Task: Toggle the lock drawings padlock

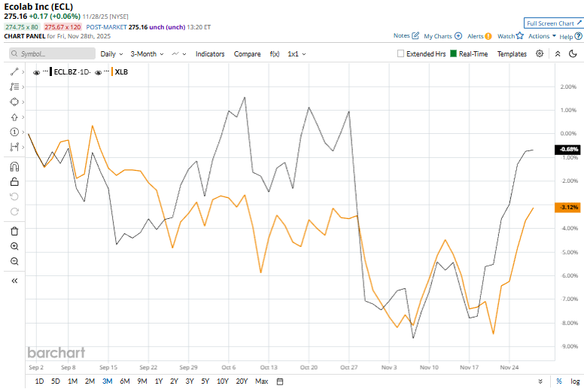Action: point(14,181)
